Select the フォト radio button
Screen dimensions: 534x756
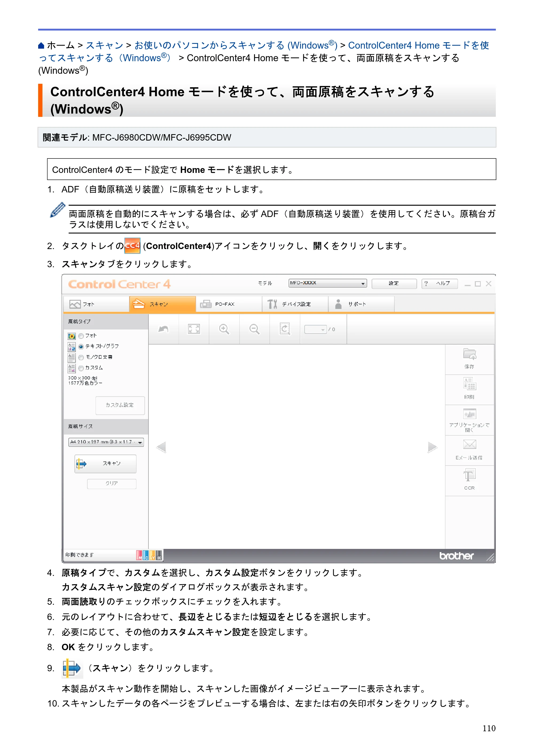click(x=81, y=336)
